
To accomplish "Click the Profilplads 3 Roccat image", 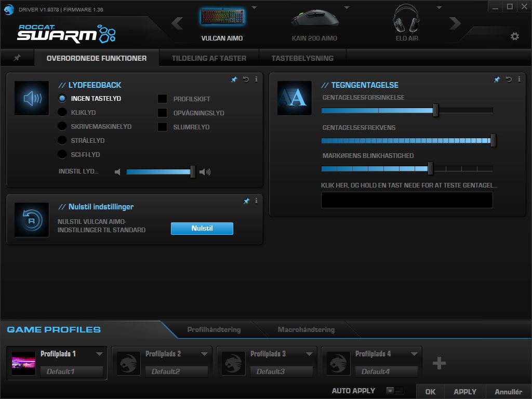I will coord(233,363).
